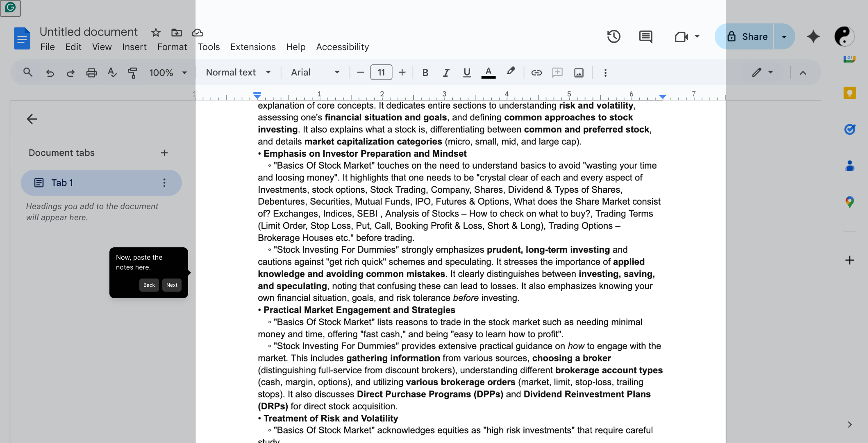Screen dimensions: 868x443
Task: Collapse the toolbar menus chevron
Action: (x=803, y=73)
